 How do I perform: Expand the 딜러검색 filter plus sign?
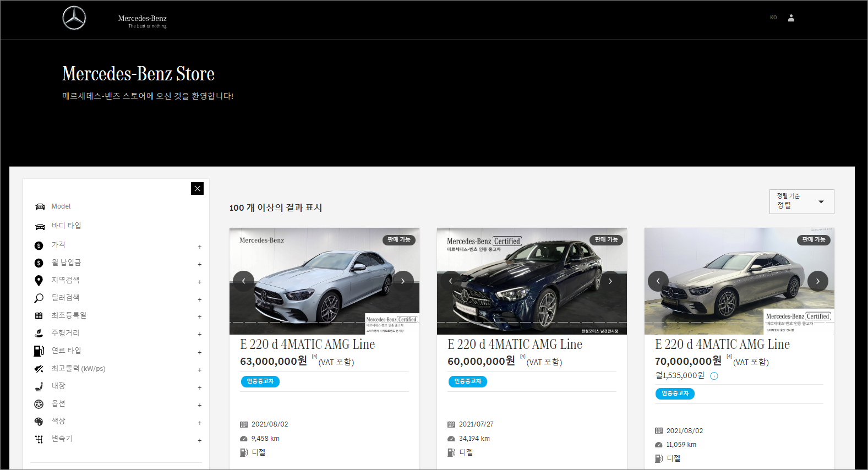(200, 299)
